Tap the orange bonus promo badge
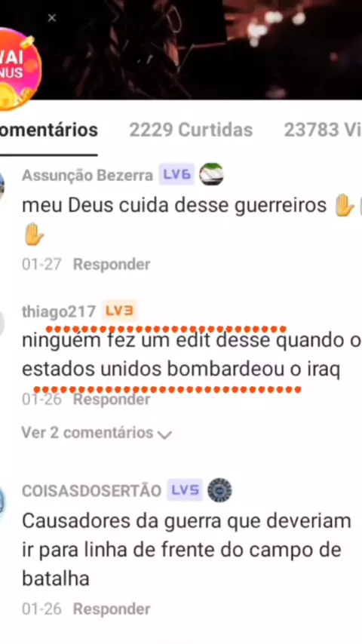 point(19,68)
